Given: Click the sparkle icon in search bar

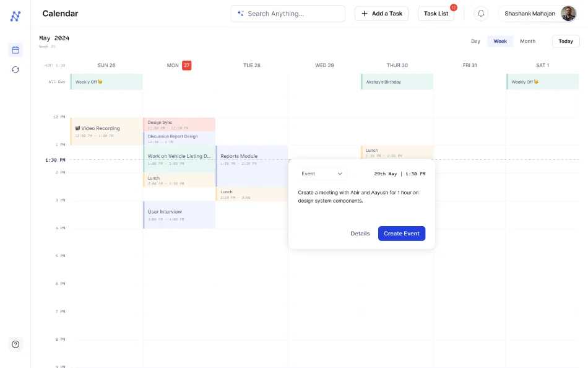Looking at the screenshot, I should point(241,14).
